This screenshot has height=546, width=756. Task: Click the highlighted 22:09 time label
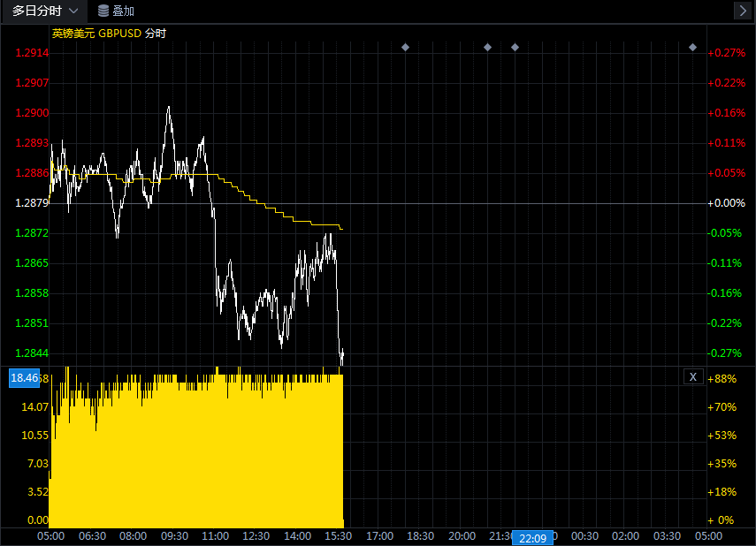click(x=532, y=538)
